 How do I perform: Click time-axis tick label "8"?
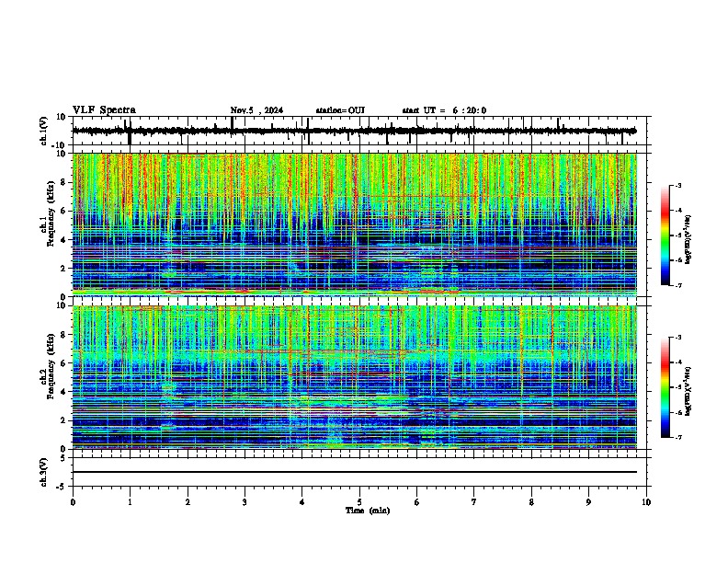[531, 502]
